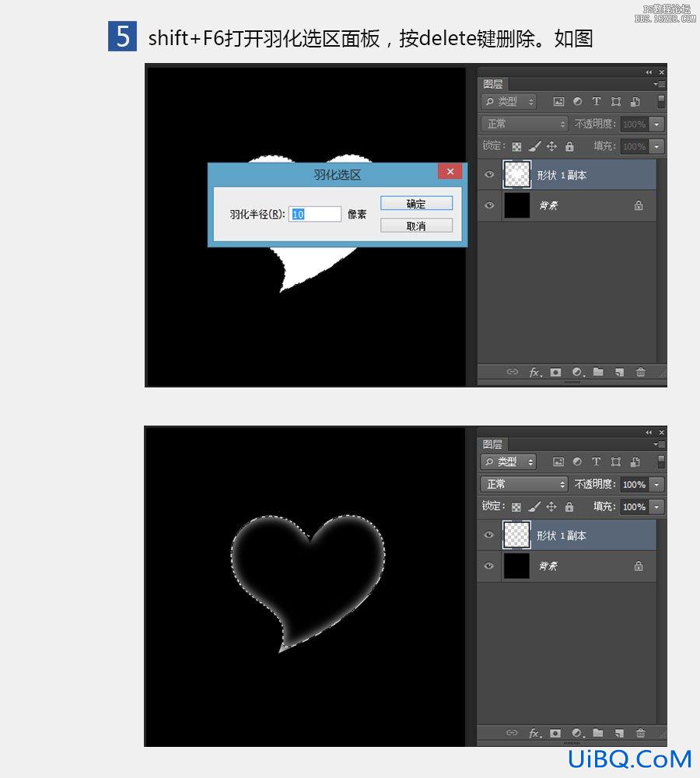Viewport: 700px width, 778px height.
Task: Open fill slider arrow in lower Layers panel
Action: (657, 506)
